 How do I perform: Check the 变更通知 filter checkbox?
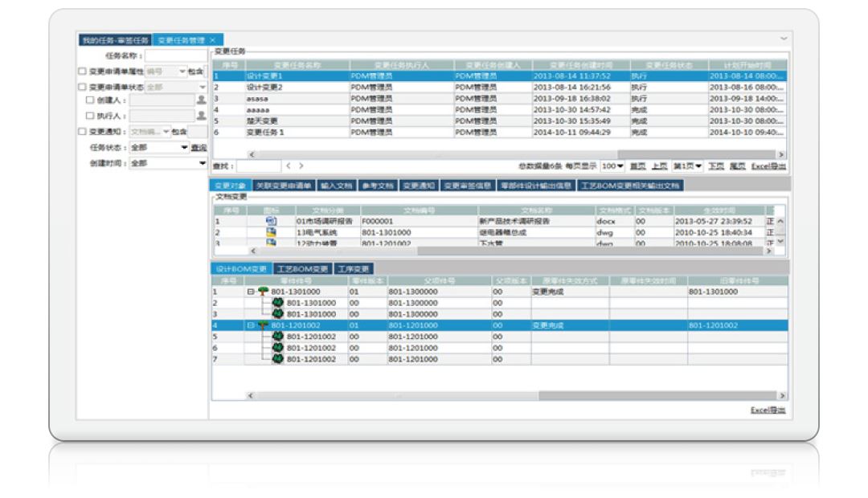coord(81,132)
